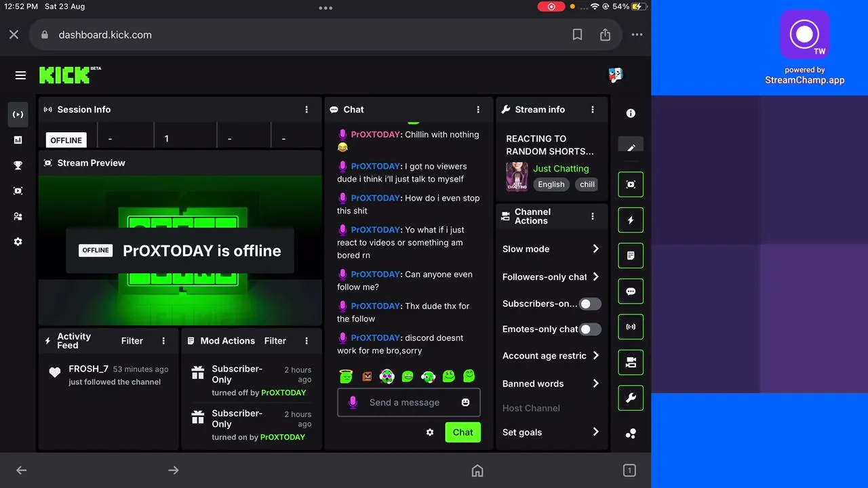Expand Slow mode settings
The image size is (868, 488).
click(551, 249)
